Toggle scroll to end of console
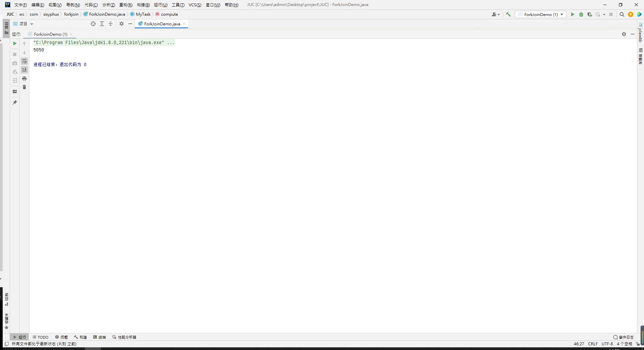 [24, 70]
